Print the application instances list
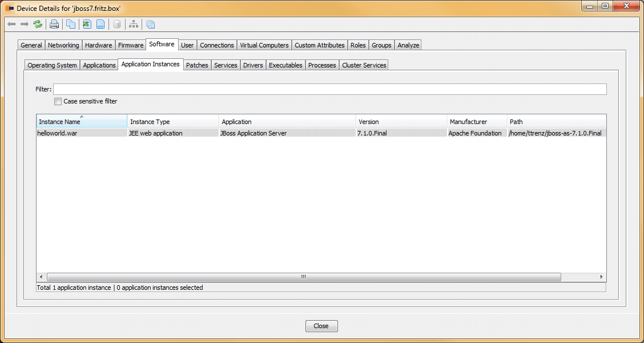 [54, 24]
